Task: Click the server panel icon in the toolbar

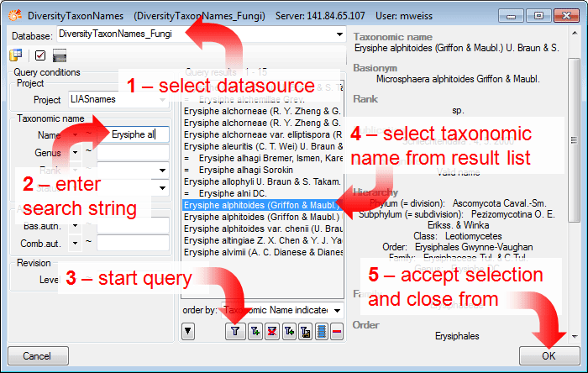Action: click(60, 55)
